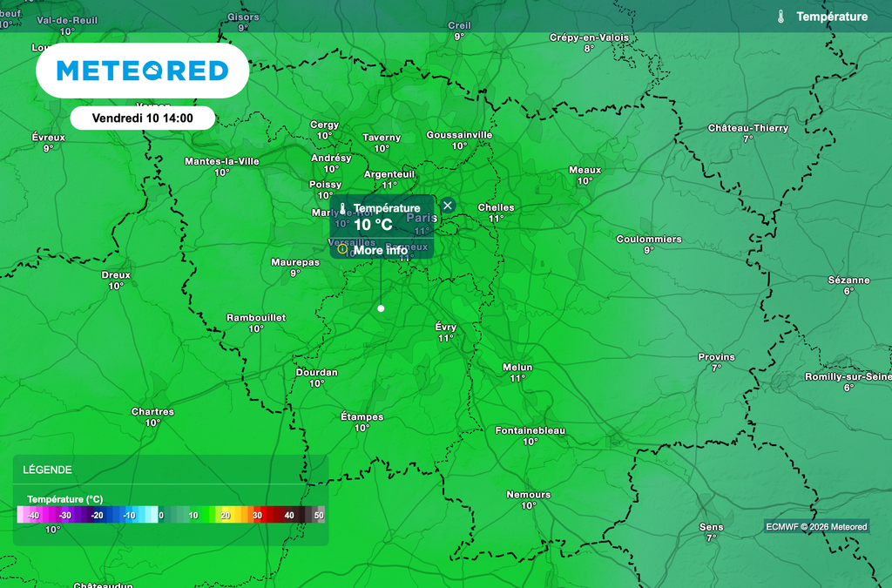Select the Température layer label at top right

[x=832, y=17]
